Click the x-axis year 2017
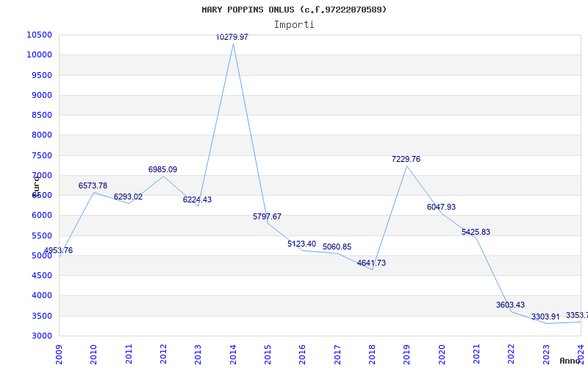 pos(337,355)
